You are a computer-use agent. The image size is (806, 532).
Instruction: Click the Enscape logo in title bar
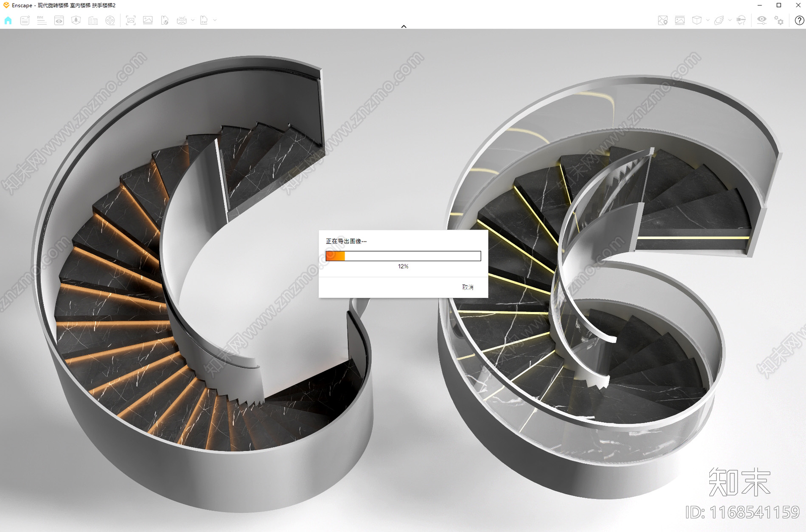pyautogui.click(x=6, y=5)
